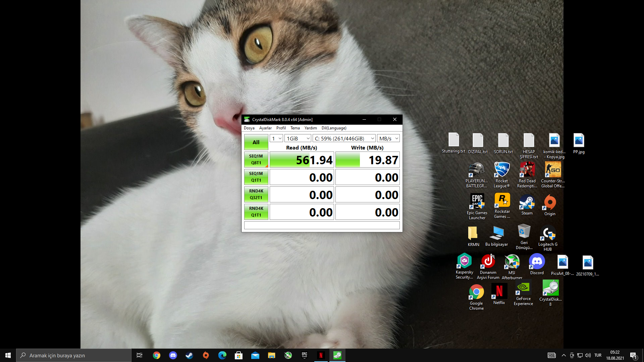644x362 pixels.
Task: Open Task View from the taskbar
Action: pos(140,355)
